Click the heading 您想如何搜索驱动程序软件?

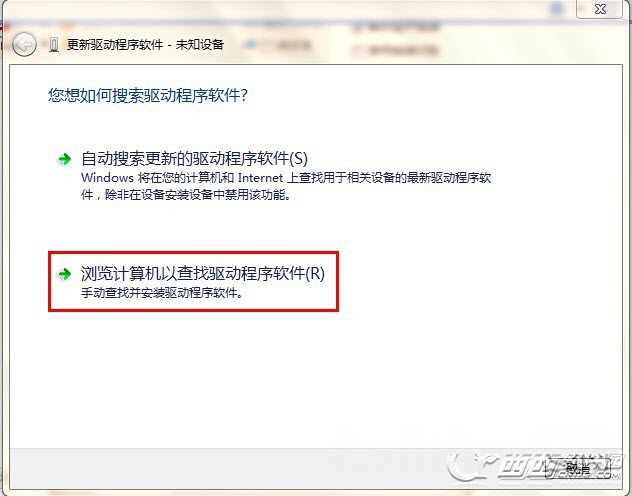(x=148, y=95)
